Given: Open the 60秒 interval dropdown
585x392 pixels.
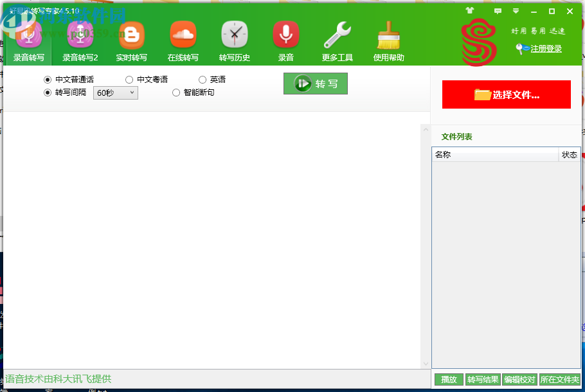Looking at the screenshot, I should (115, 93).
